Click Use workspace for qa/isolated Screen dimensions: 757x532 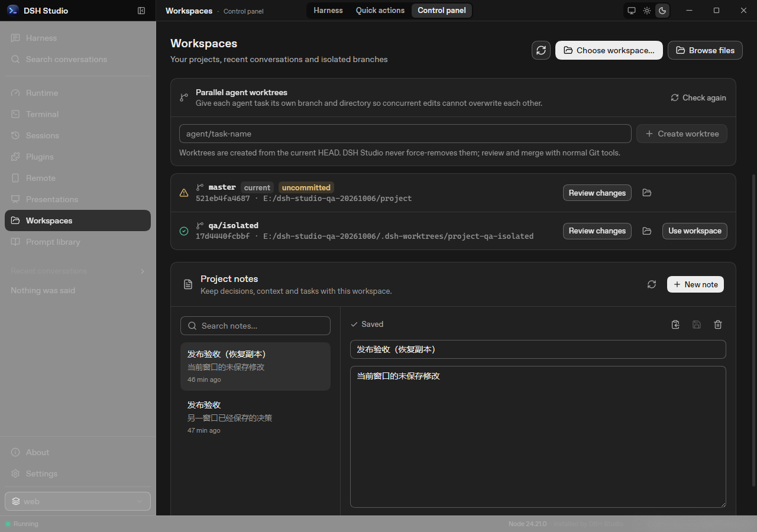tap(695, 231)
